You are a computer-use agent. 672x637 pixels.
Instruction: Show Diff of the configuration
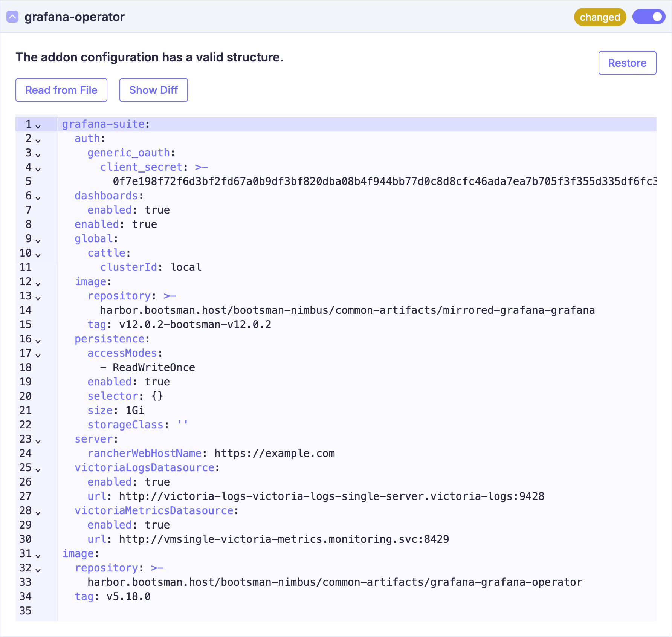(153, 90)
